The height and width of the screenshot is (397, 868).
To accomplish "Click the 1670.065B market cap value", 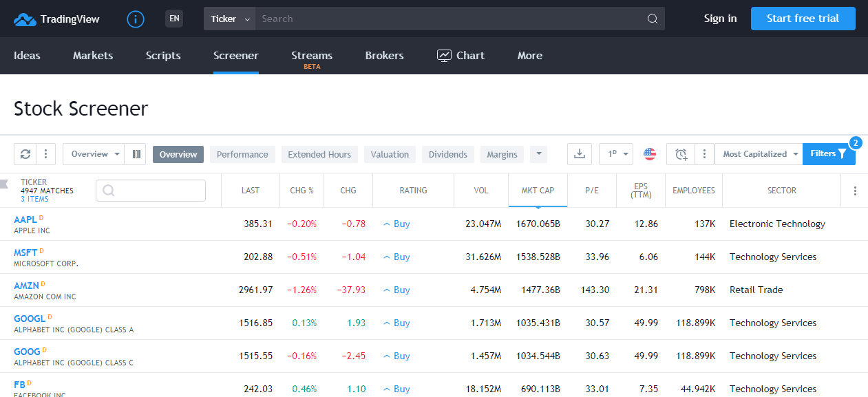I will click(538, 224).
